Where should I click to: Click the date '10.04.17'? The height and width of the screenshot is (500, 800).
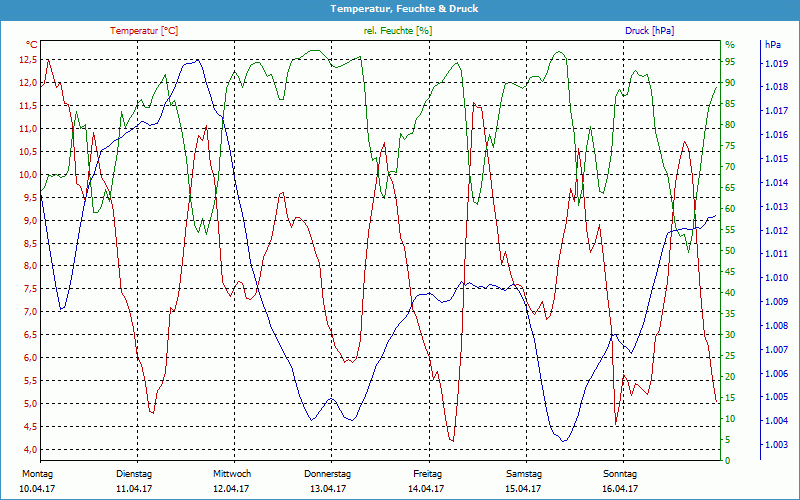click(37, 489)
